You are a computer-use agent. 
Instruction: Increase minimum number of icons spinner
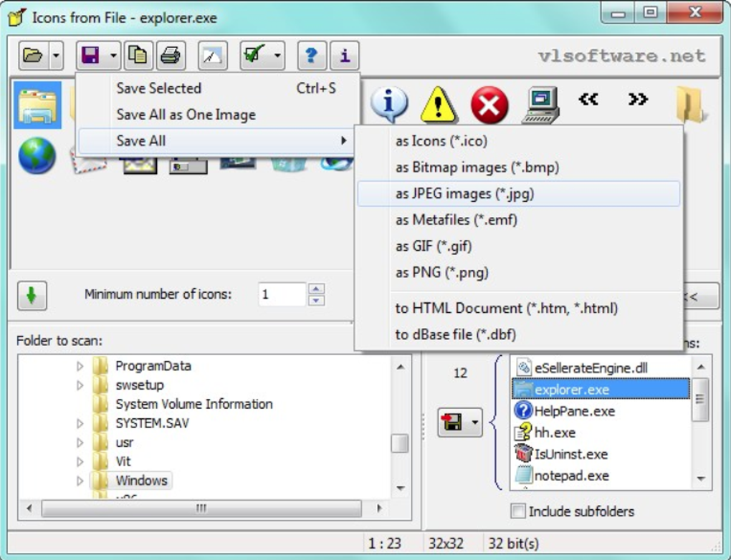(x=316, y=289)
